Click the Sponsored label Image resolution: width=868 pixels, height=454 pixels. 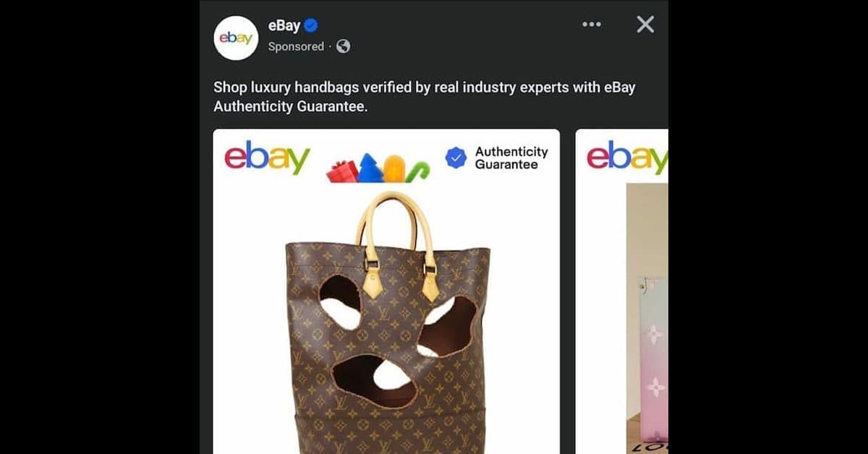pos(296,46)
